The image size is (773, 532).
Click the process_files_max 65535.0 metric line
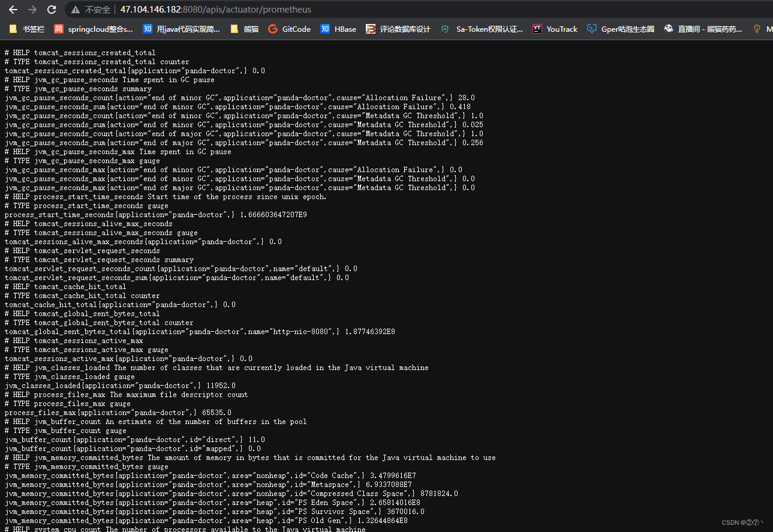pos(118,413)
